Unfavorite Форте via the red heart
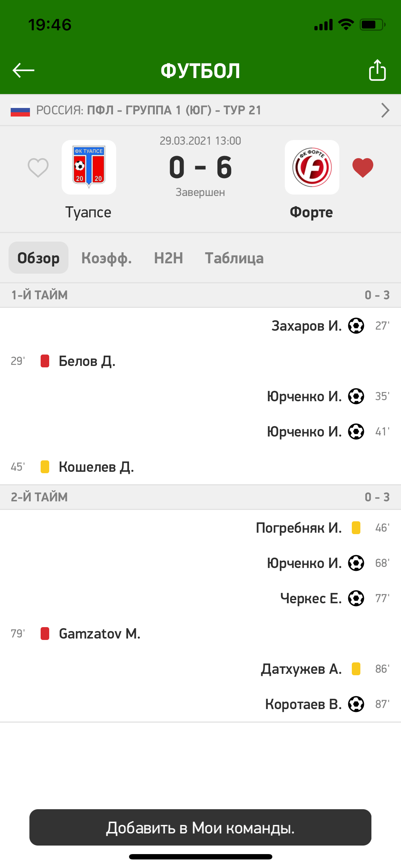 (363, 167)
